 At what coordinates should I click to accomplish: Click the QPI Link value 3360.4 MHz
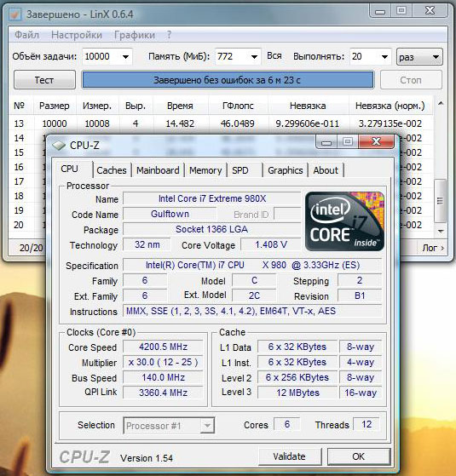(x=163, y=393)
